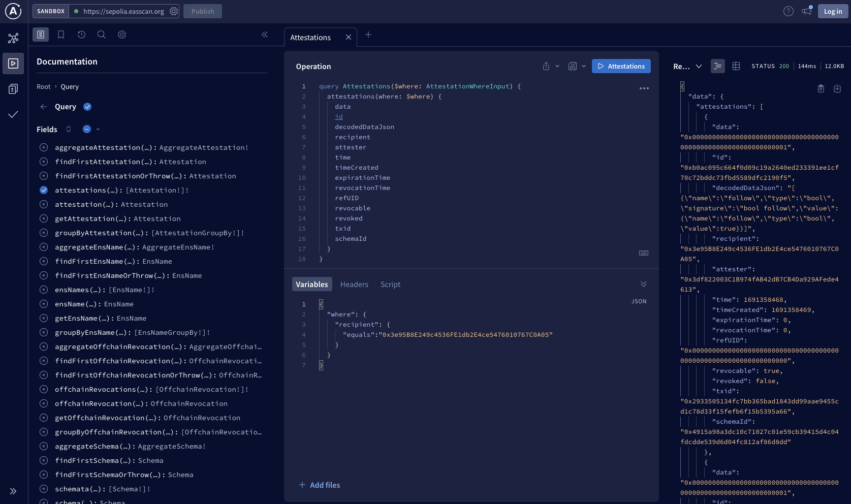The width and height of the screenshot is (851, 504).
Task: Download the response via download icon
Action: (837, 88)
